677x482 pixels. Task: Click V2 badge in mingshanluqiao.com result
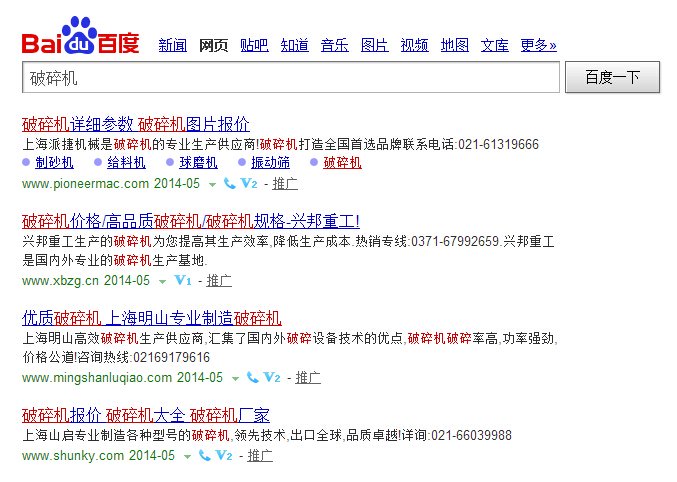[272, 378]
